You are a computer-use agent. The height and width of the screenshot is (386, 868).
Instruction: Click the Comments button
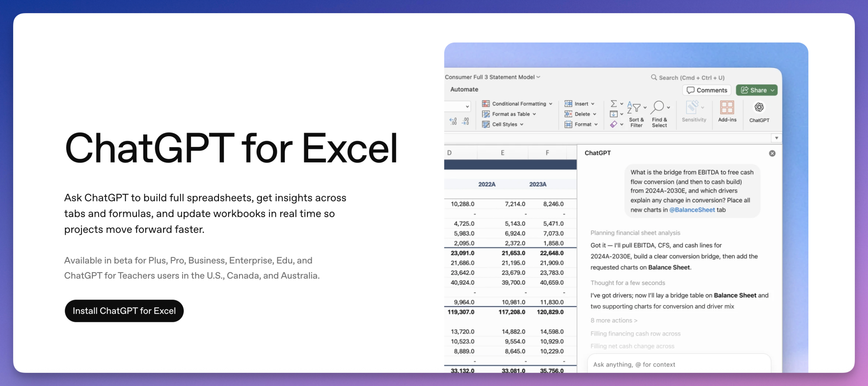707,90
